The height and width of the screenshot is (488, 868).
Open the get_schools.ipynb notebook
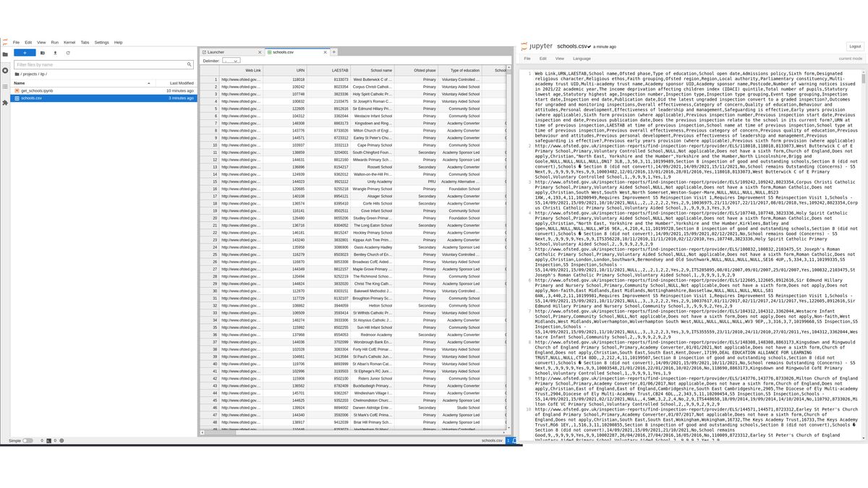pos(38,90)
